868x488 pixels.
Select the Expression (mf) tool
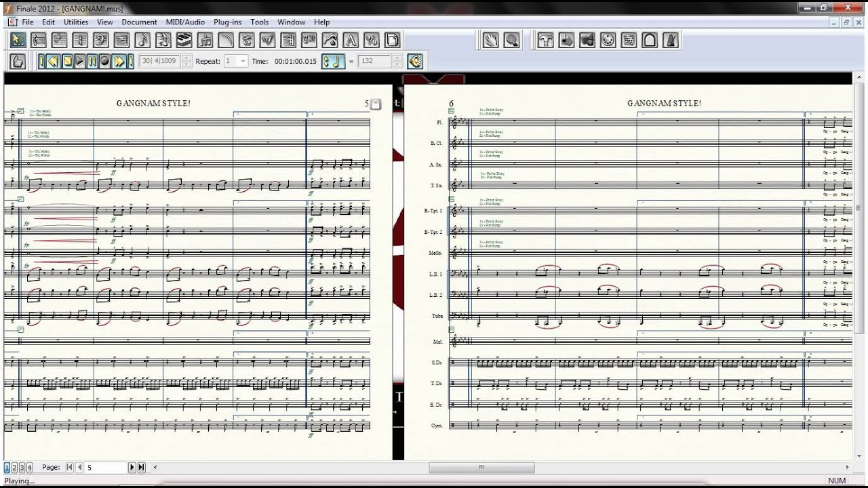(267, 40)
